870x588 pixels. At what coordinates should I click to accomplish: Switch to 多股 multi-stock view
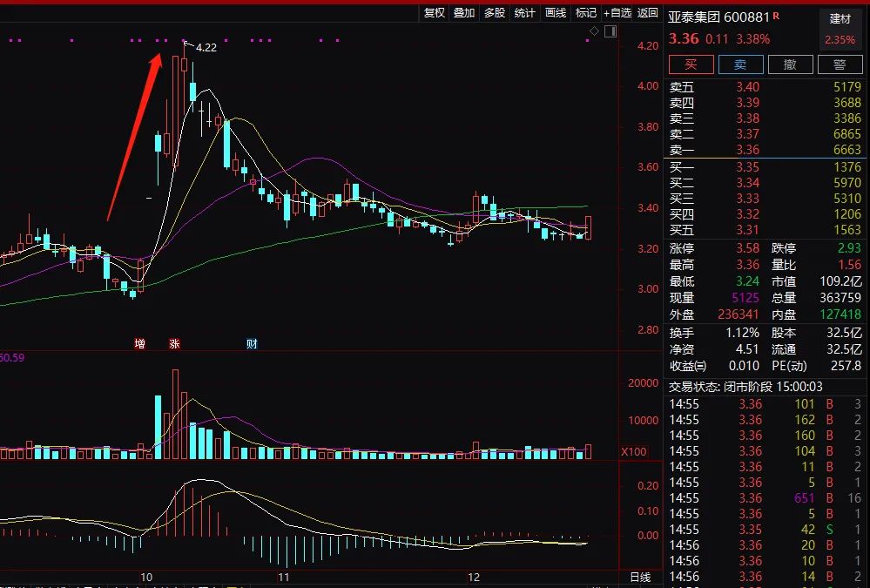pyautogui.click(x=495, y=12)
